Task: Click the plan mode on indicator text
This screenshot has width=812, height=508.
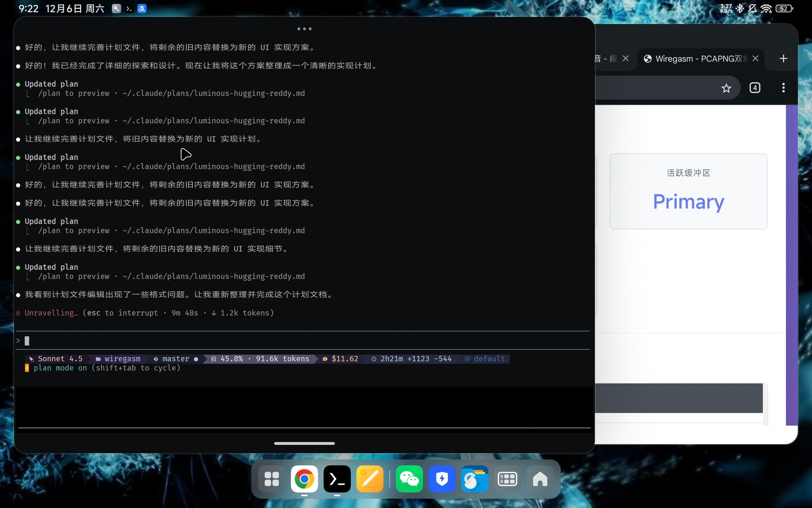Action: click(x=60, y=368)
